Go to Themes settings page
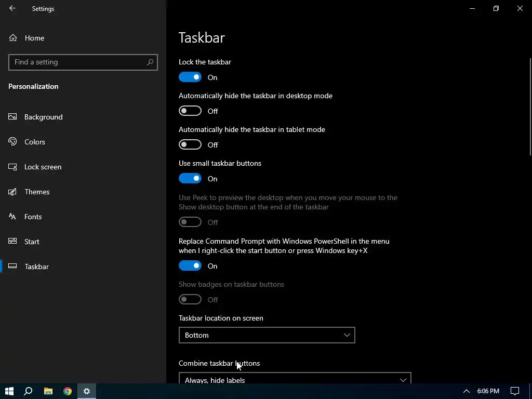The height and width of the screenshot is (399, 532). (83, 192)
